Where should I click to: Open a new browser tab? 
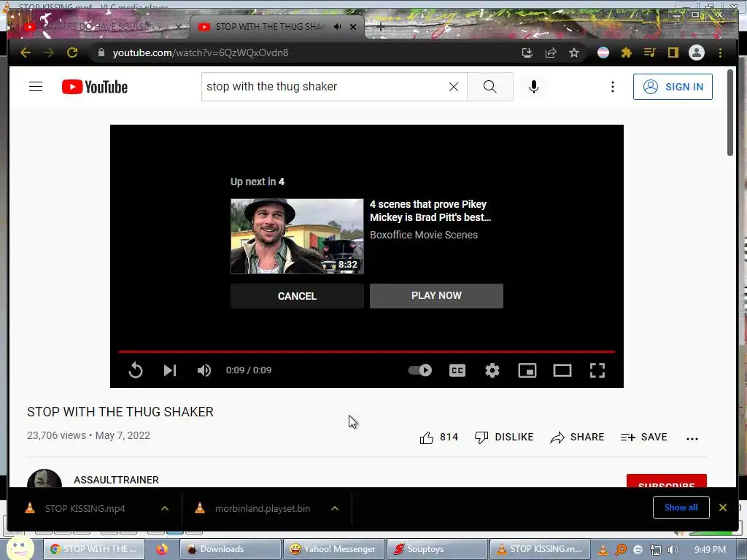[380, 27]
